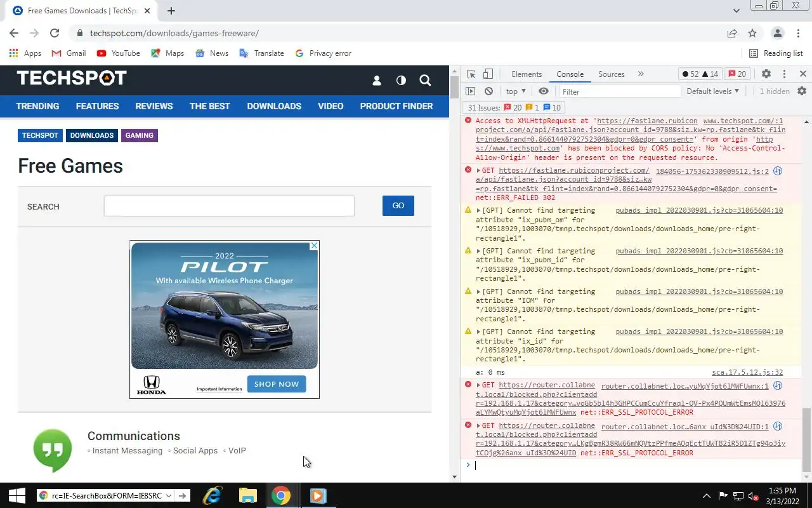Click the GAMING breadcrumb tag
This screenshot has height=508, width=812.
pos(140,135)
